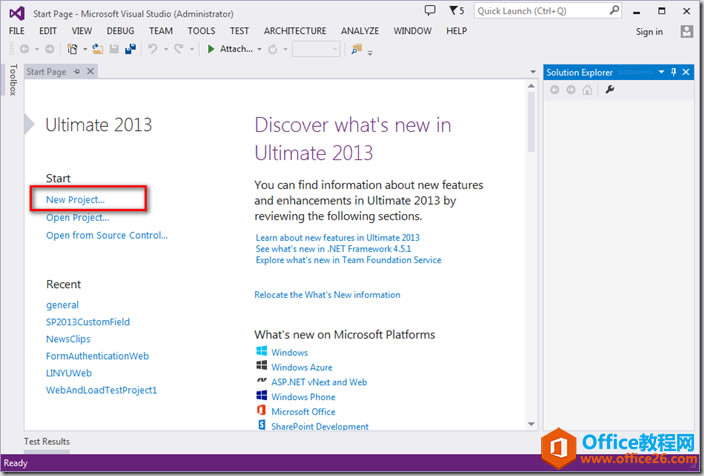704x476 pixels.
Task: Click the Redo toolbar icon
Action: [x=179, y=49]
